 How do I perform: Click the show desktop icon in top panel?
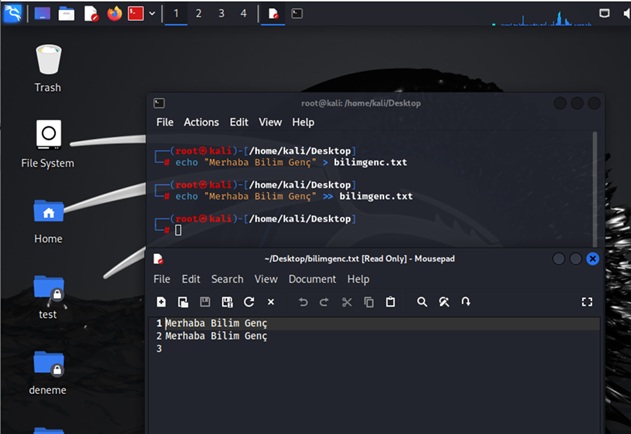tap(42, 13)
